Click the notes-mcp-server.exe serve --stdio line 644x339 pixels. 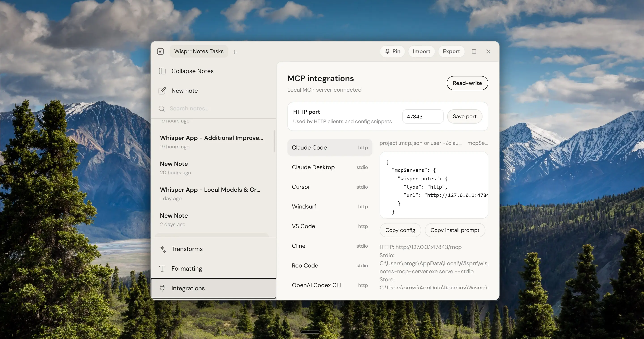pyautogui.click(x=427, y=272)
